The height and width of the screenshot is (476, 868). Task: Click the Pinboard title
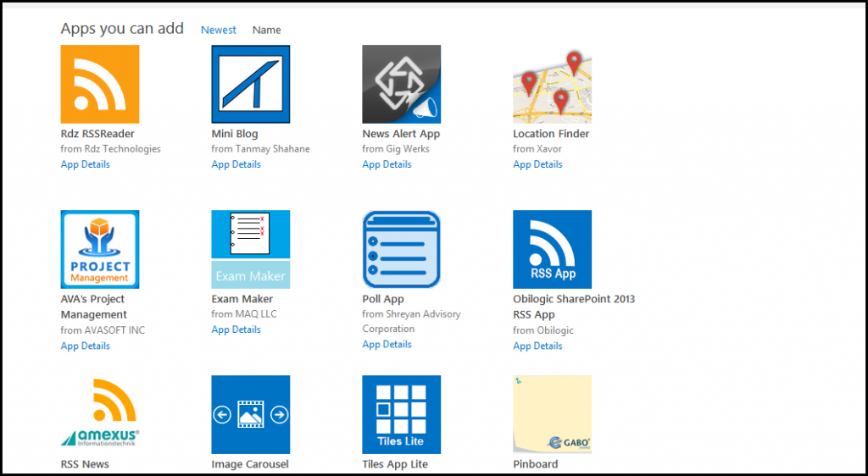536,464
